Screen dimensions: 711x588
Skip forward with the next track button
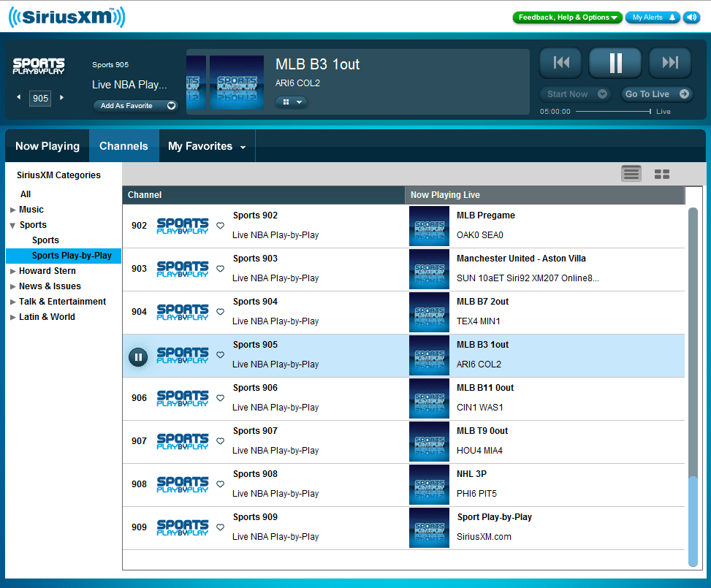point(670,63)
